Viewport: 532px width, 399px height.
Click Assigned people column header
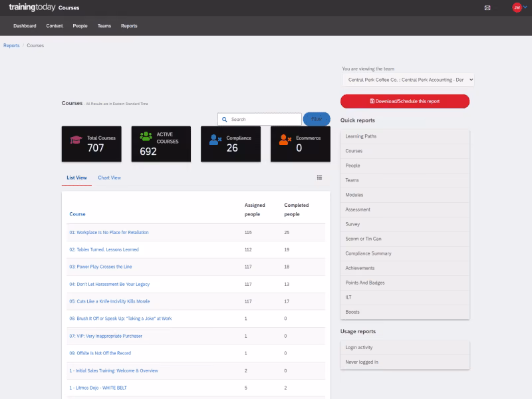tap(255, 209)
